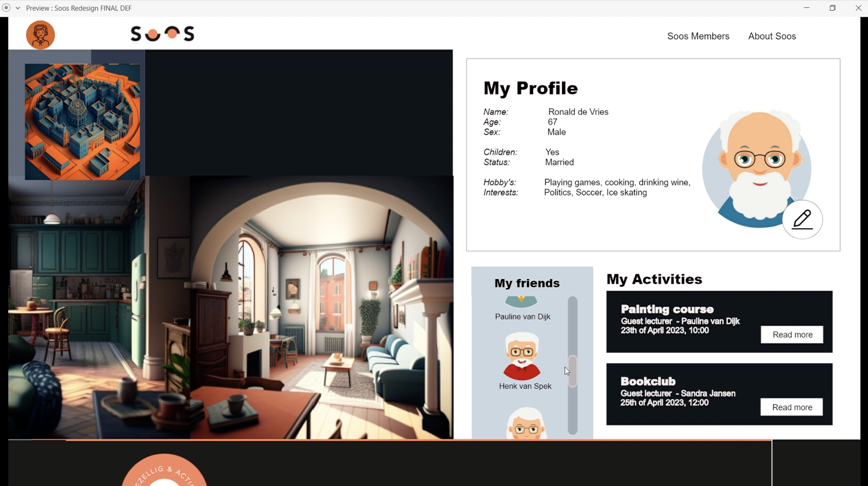Open the title bar dropdown chevron
Viewport: 868px width, 486px height.
18,8
